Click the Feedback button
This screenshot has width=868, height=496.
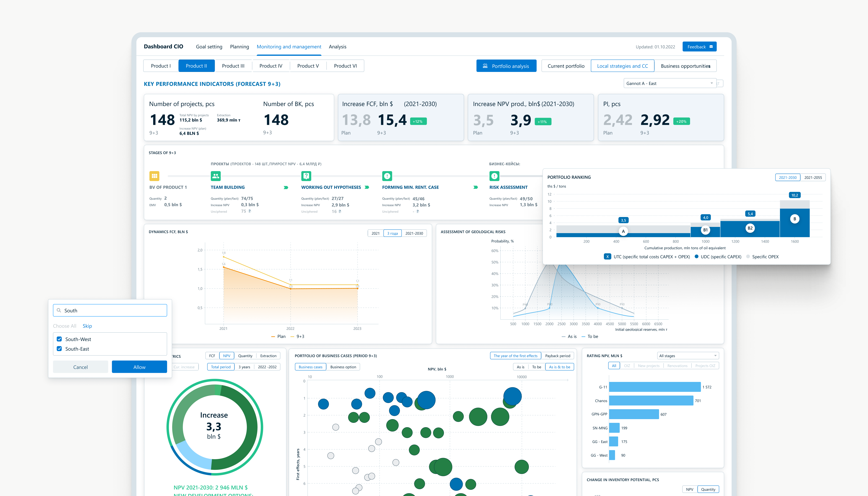click(x=699, y=47)
